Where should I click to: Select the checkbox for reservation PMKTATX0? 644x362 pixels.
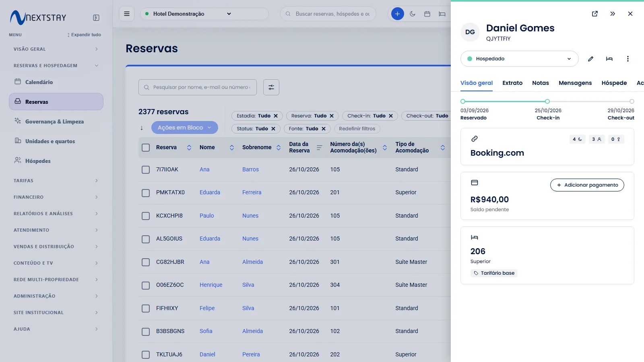(x=146, y=193)
